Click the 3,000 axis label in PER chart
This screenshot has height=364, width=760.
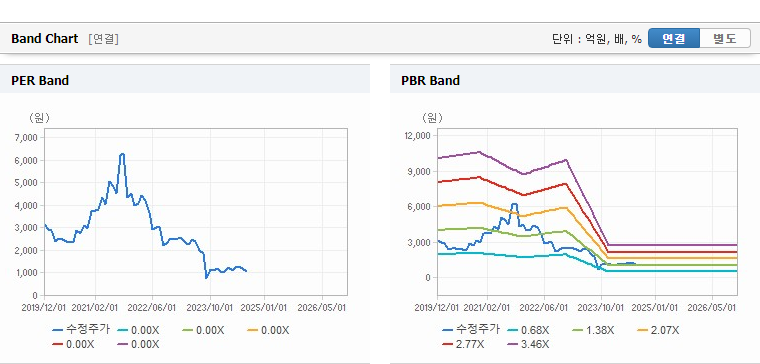click(27, 228)
